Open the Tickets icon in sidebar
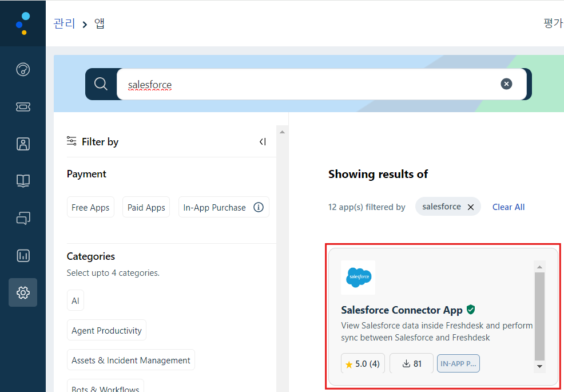Image resolution: width=564 pixels, height=392 pixels. tap(23, 106)
